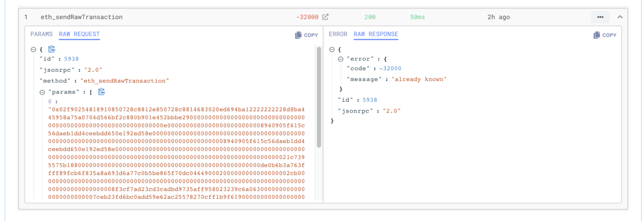The height and width of the screenshot is (221, 644).
Task: Switch to the PARAMS tab
Action: (42, 34)
